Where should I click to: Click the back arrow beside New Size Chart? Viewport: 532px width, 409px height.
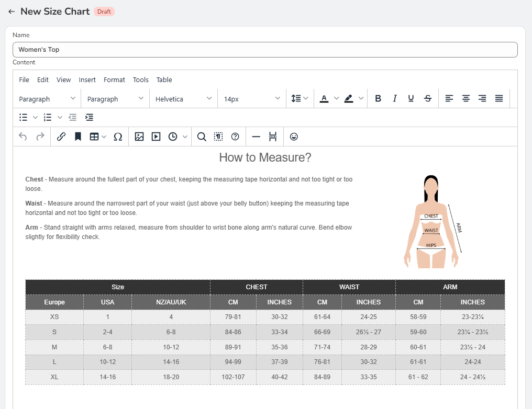pyautogui.click(x=12, y=12)
